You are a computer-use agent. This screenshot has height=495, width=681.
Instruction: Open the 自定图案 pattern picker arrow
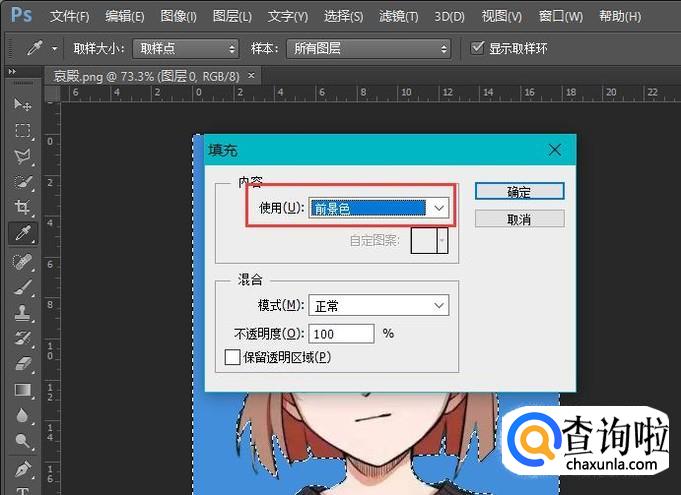tap(443, 241)
